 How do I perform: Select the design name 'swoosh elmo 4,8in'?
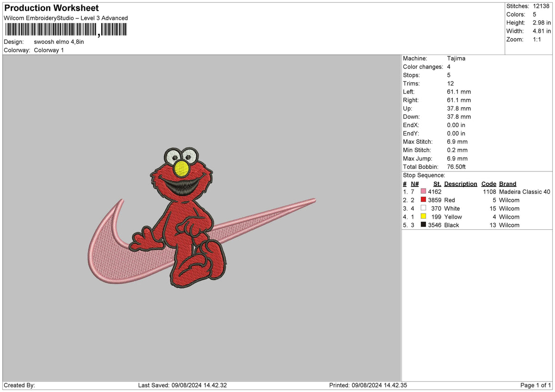pyautogui.click(x=59, y=42)
